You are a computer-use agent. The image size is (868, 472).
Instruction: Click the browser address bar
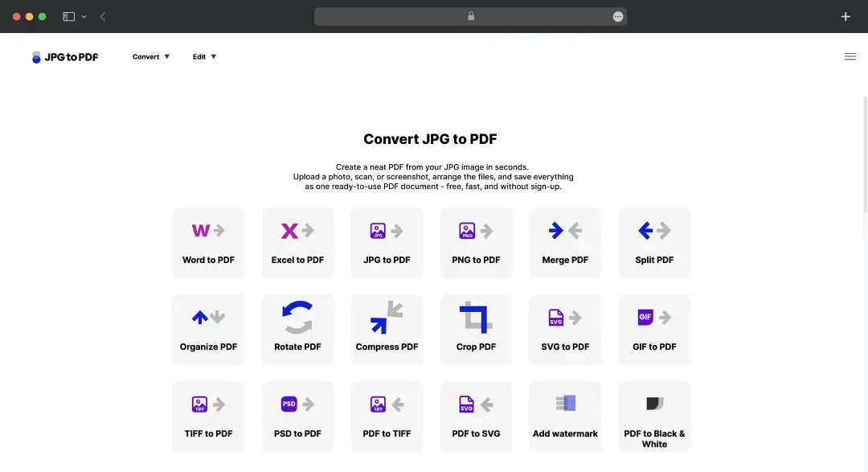[470, 17]
